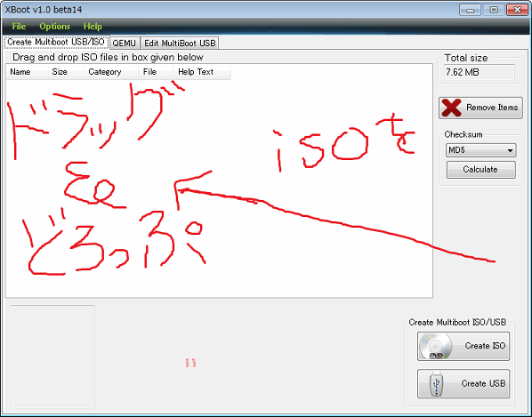The height and width of the screenshot is (417, 532).
Task: Sort by the Size column header
Action: click(66, 72)
